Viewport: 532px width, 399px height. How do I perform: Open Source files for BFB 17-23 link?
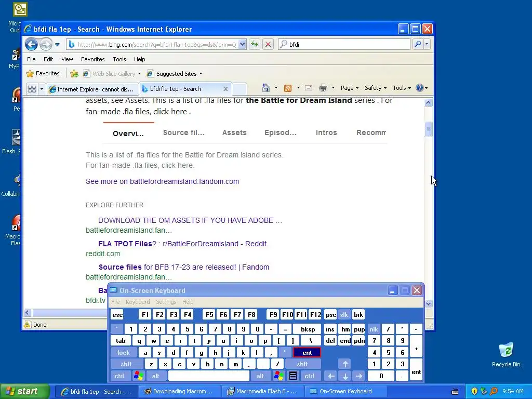183,267
